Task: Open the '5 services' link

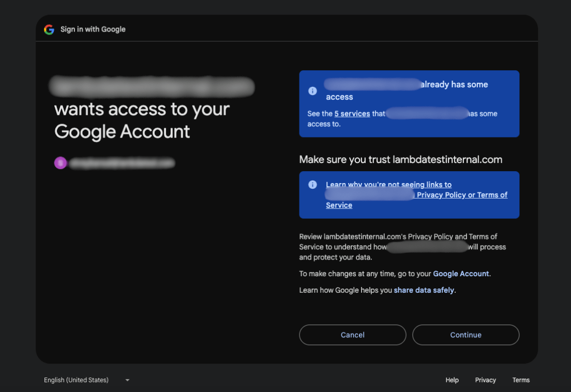Action: pyautogui.click(x=352, y=114)
